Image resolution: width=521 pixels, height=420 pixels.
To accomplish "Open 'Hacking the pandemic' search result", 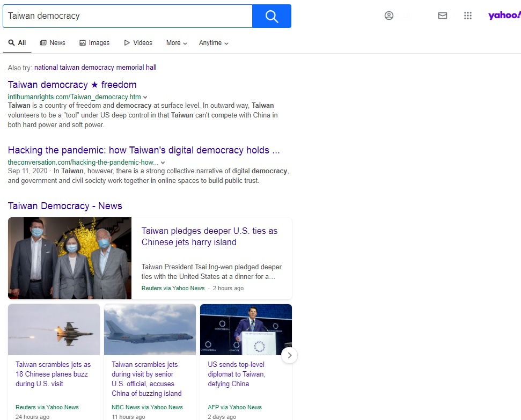I will point(144,150).
